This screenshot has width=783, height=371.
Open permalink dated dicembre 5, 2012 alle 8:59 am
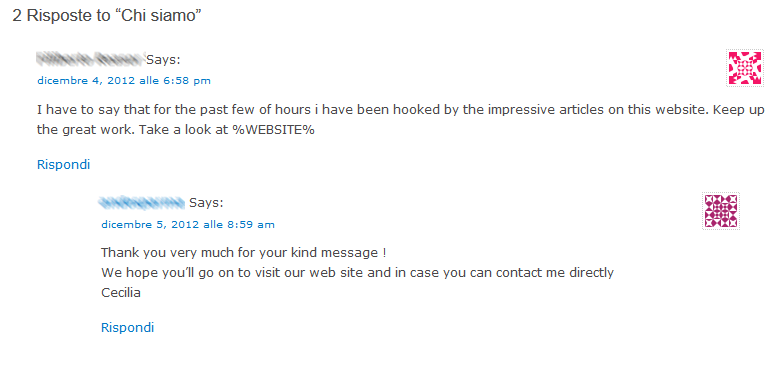[188, 225]
